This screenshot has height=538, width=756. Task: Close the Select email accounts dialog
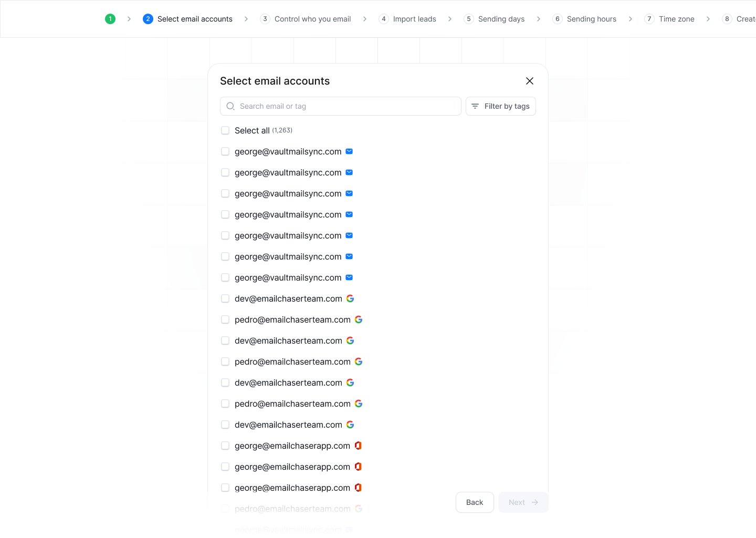[x=530, y=81]
